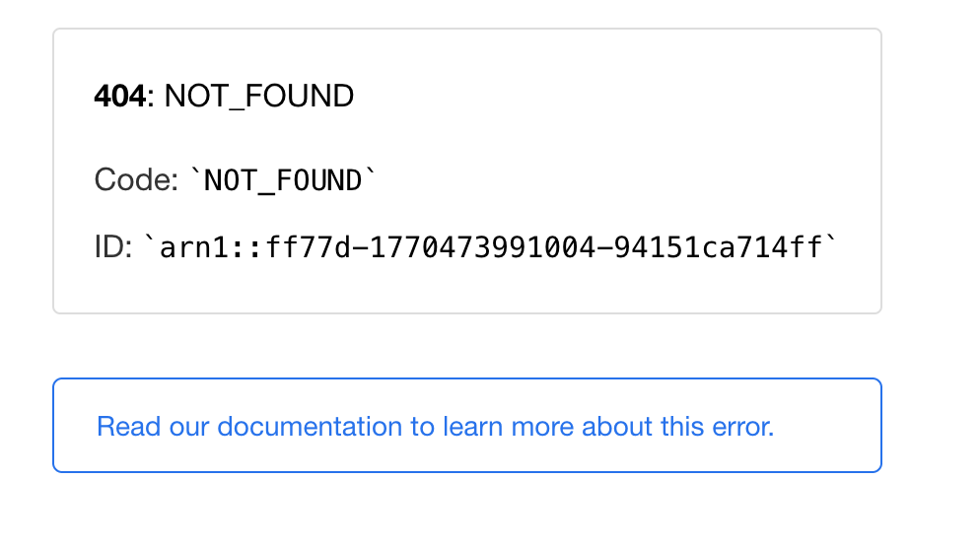This screenshot has height=548, width=980.
Task: Click the word 'this' in the link
Action: [x=678, y=427]
